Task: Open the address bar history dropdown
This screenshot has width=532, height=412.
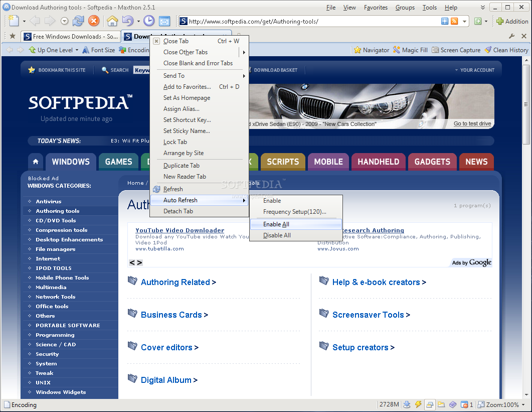Action: coord(464,21)
